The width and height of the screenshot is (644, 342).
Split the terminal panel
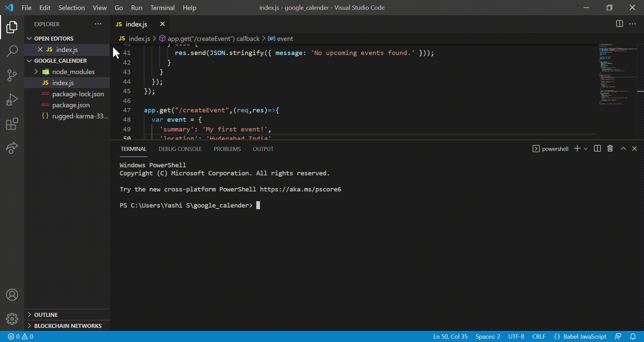pos(597,149)
